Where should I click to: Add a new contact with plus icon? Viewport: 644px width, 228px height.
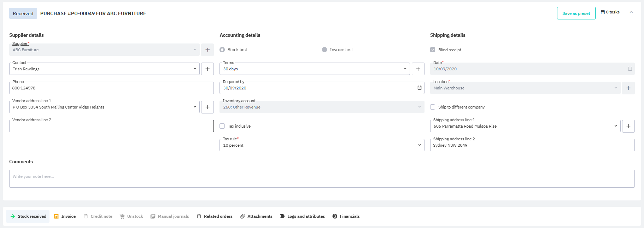(207, 69)
